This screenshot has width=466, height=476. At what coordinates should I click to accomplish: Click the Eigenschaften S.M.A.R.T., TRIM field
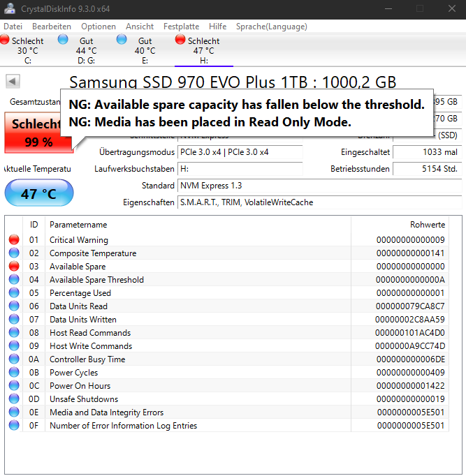point(319,202)
